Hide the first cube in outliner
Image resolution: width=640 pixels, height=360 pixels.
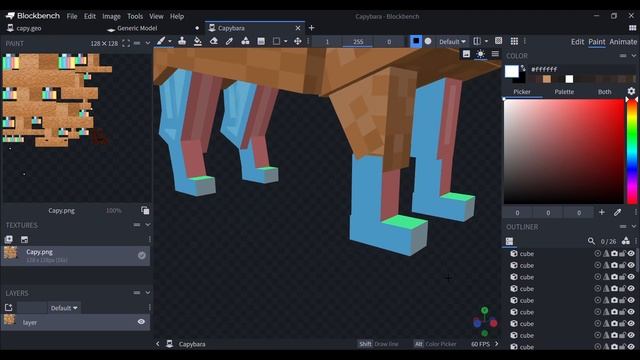pos(631,253)
